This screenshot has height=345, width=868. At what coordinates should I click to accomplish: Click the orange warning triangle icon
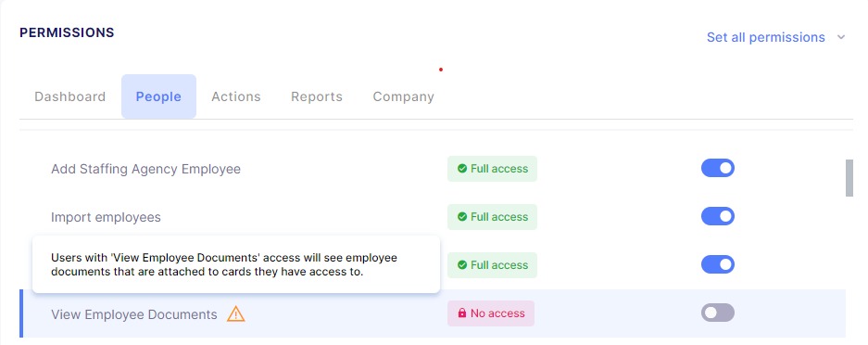(x=236, y=314)
